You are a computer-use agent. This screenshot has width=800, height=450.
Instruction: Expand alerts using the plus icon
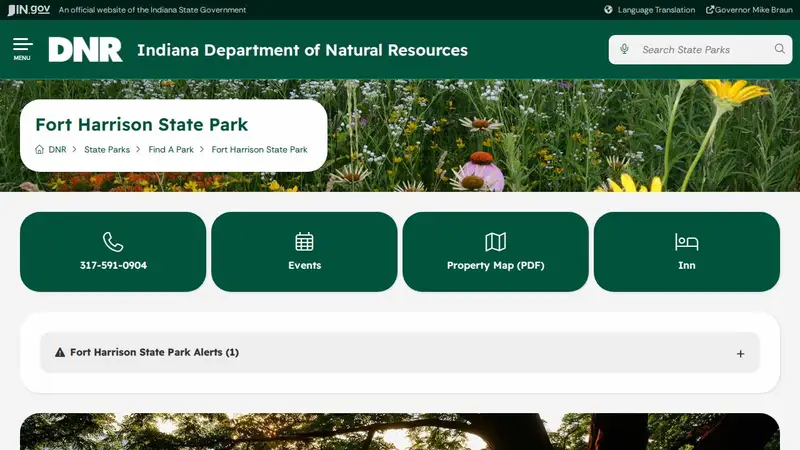point(740,354)
